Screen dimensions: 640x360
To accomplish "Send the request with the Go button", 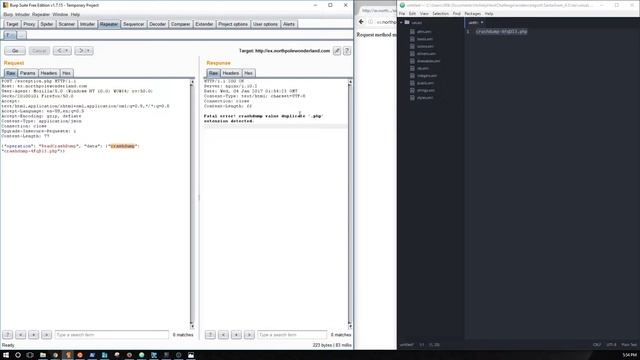I will (x=15, y=51).
